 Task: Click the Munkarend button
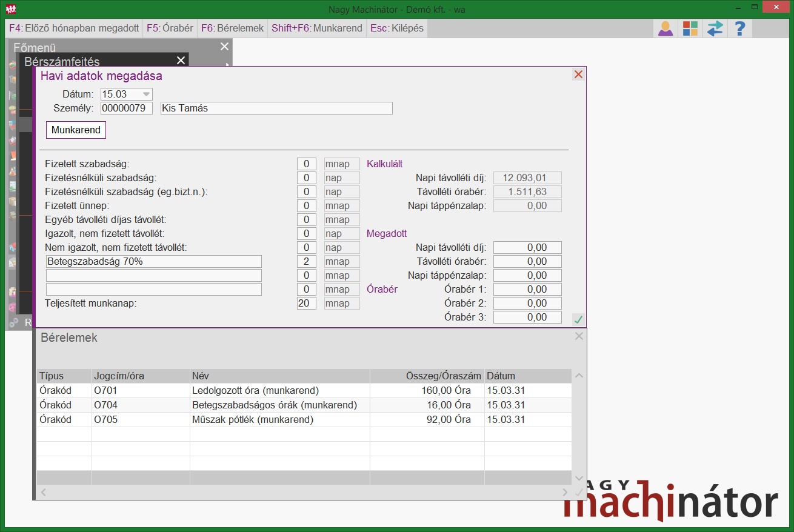(x=76, y=130)
